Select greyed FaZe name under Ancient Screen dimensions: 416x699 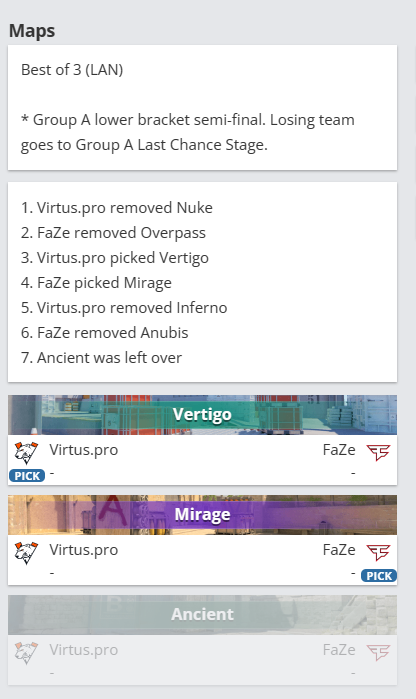click(x=339, y=650)
